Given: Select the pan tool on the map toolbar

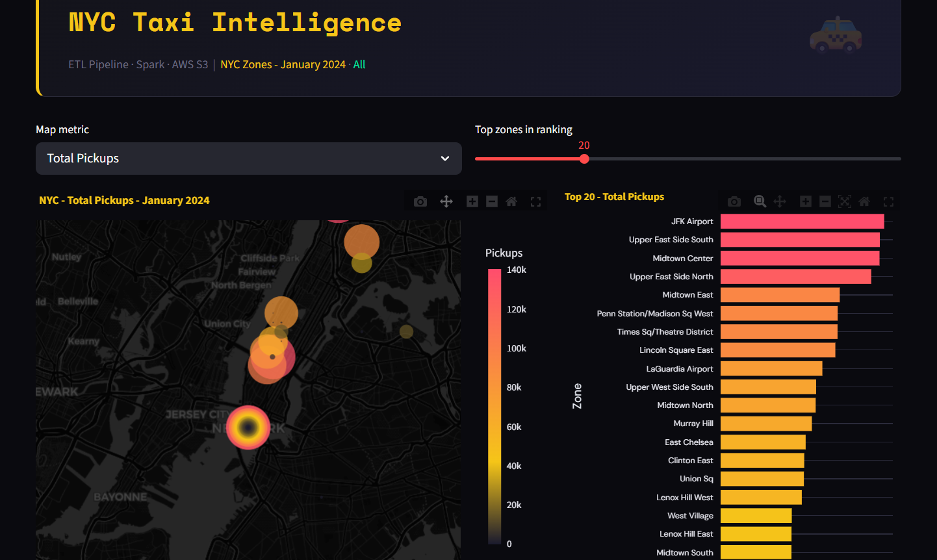Looking at the screenshot, I should (446, 201).
